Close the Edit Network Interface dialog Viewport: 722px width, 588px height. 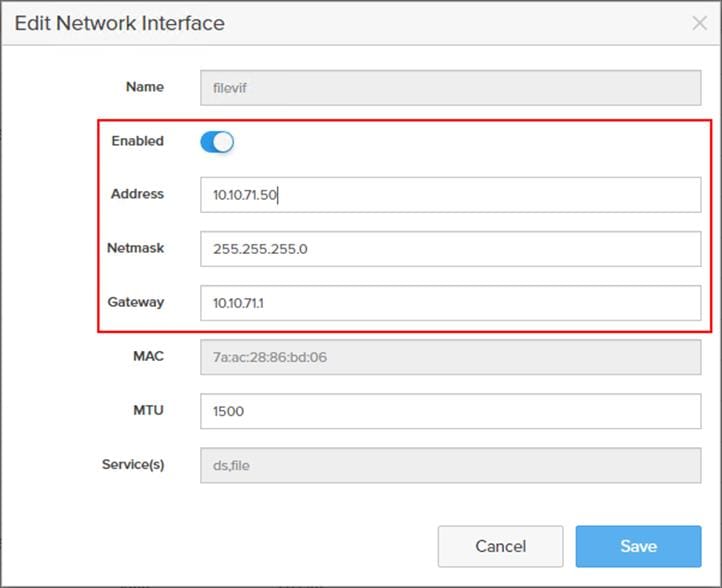coord(700,23)
